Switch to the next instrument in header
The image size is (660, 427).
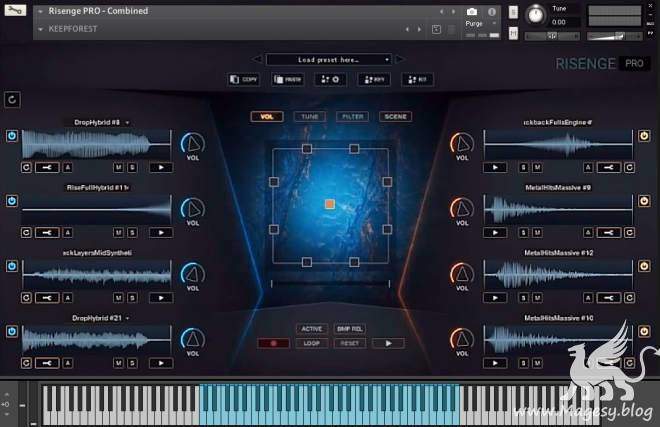tap(453, 12)
